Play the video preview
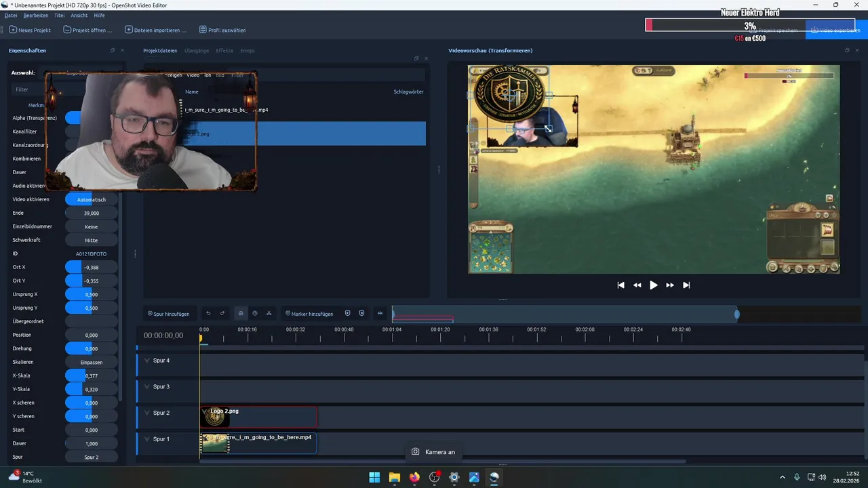 coord(653,285)
